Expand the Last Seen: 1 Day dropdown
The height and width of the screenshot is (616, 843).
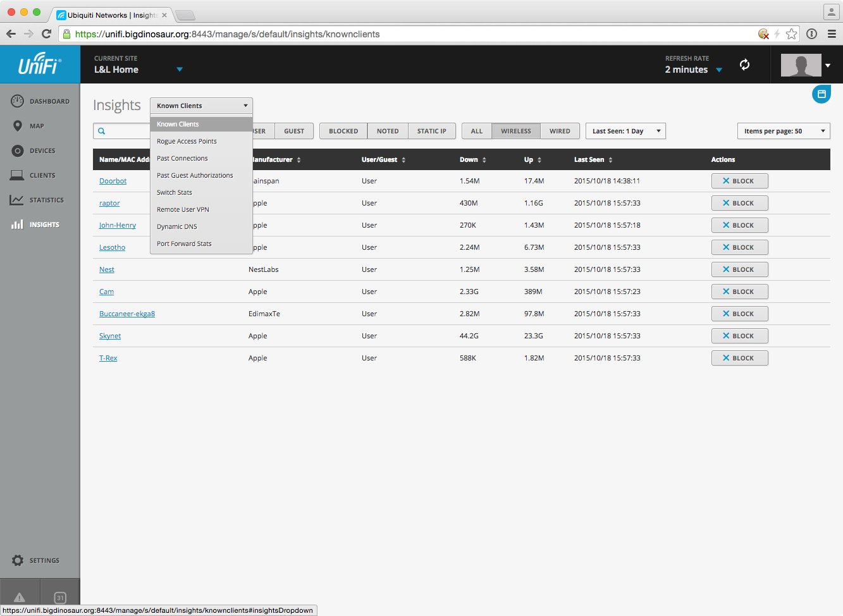[x=625, y=131]
